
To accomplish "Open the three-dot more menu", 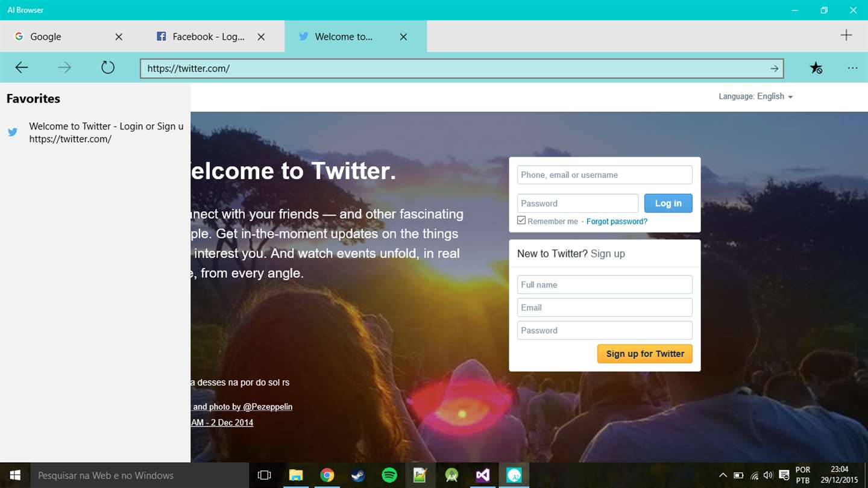I will (x=852, y=68).
